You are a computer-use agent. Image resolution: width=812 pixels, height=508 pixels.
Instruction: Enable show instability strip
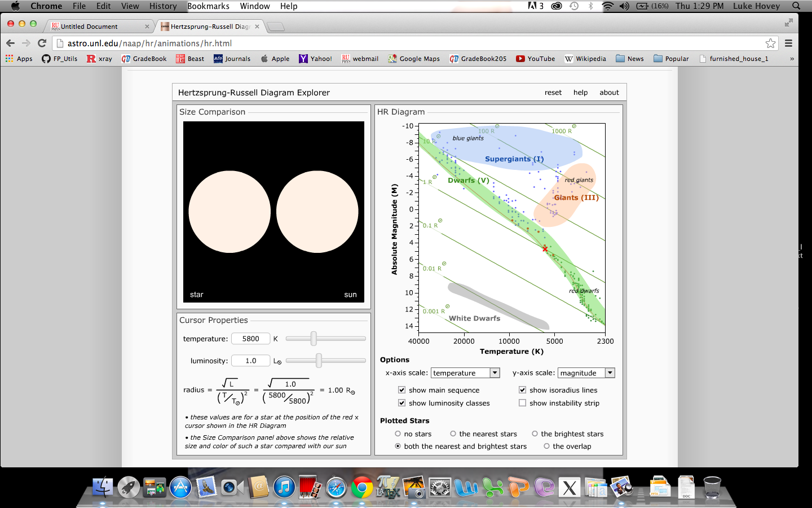(522, 403)
